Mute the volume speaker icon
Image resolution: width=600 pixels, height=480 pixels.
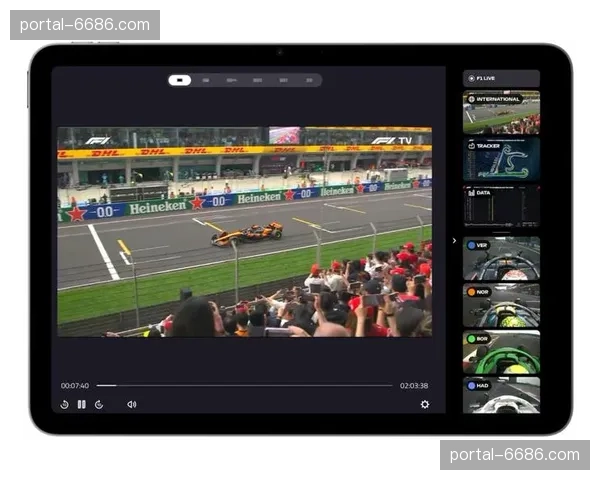[131, 404]
